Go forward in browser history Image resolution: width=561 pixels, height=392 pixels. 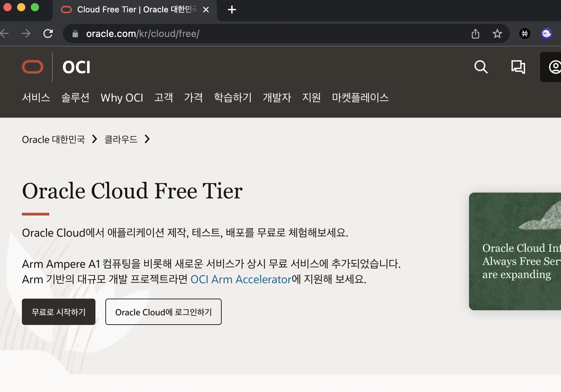tap(26, 34)
